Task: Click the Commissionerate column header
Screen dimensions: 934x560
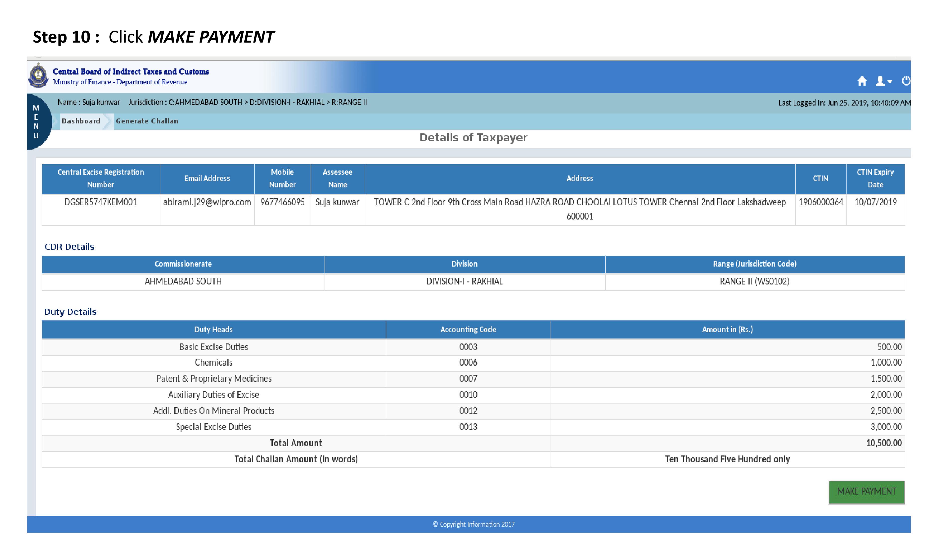Action: pyautogui.click(x=183, y=264)
